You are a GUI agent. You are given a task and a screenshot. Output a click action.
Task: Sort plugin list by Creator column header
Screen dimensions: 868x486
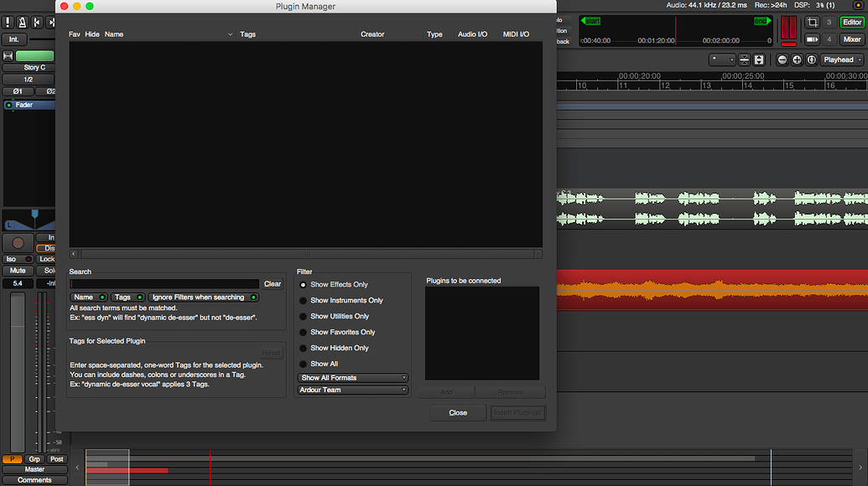tap(372, 34)
